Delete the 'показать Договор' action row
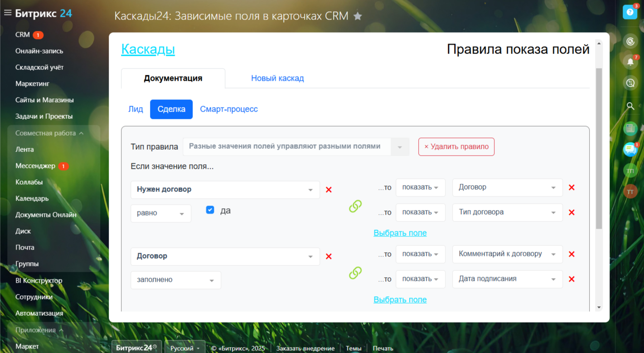 point(571,187)
